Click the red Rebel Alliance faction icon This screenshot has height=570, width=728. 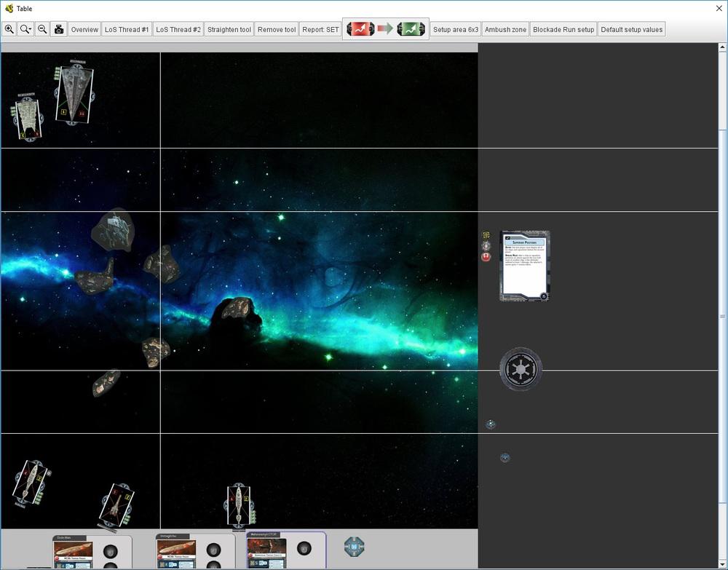click(x=486, y=257)
